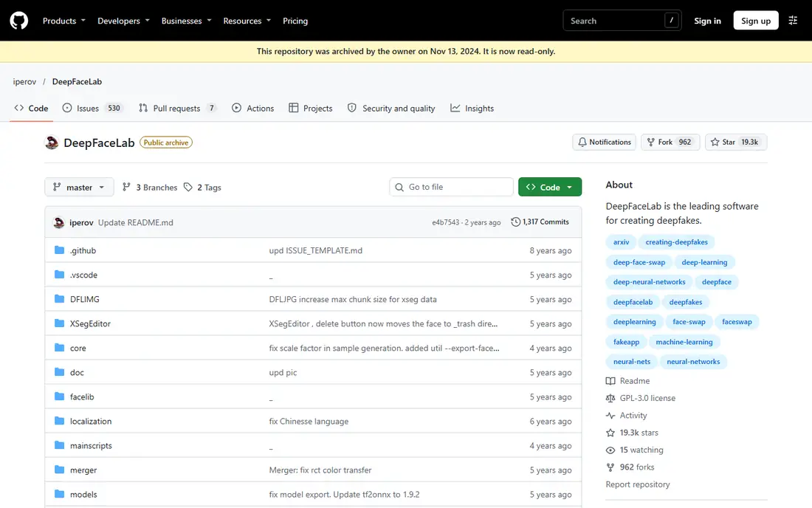Open the header settings icon beside Sign up
This screenshot has height=508, width=812.
[793, 21]
